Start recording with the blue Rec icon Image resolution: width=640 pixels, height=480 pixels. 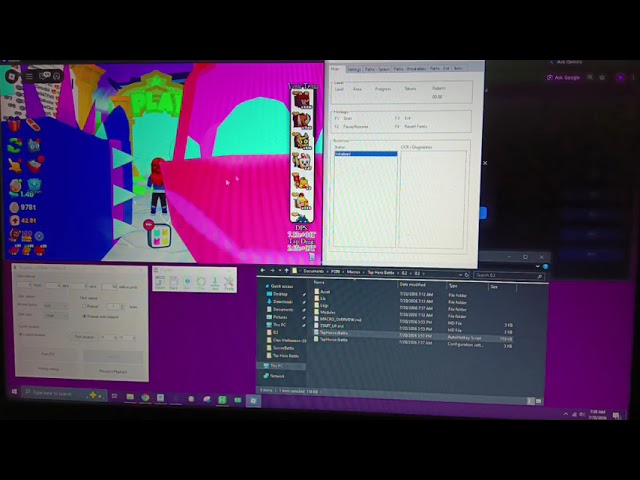click(x=187, y=282)
